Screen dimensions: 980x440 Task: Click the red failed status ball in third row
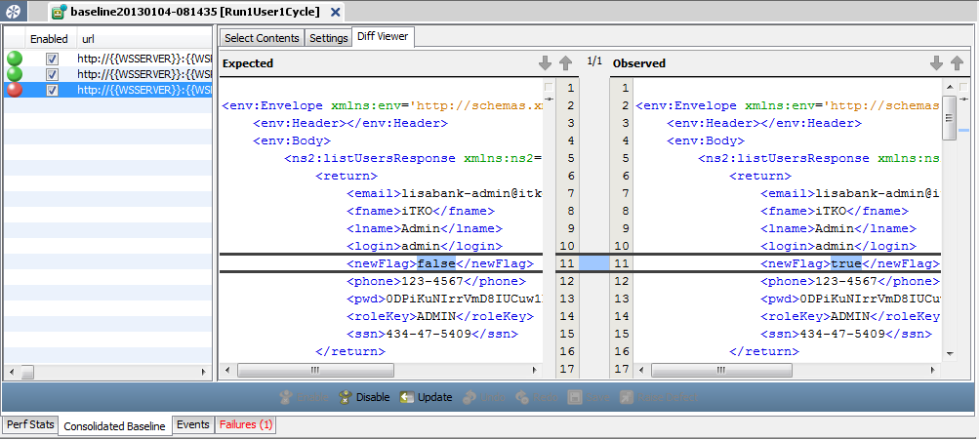click(15, 90)
